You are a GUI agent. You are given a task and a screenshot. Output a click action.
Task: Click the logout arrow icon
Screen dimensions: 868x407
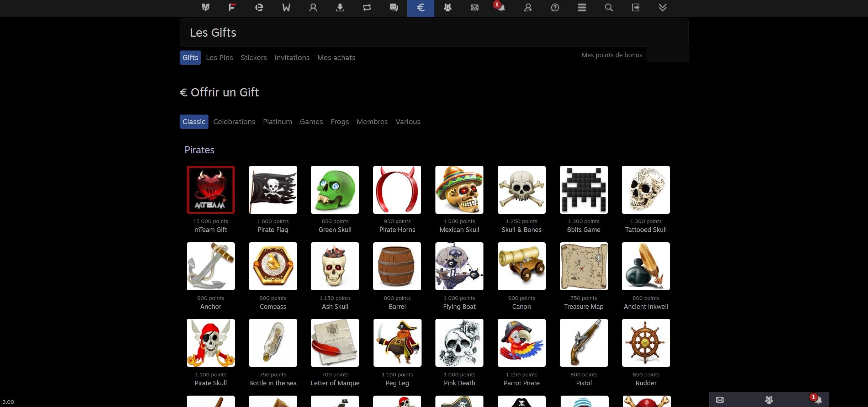click(635, 8)
